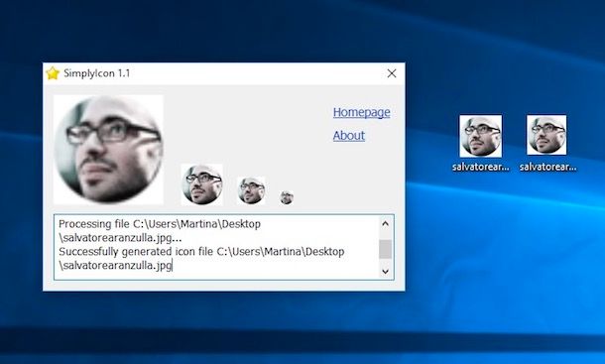605x364 pixels.
Task: Select the largest circular portrait preview
Action: tap(108, 150)
